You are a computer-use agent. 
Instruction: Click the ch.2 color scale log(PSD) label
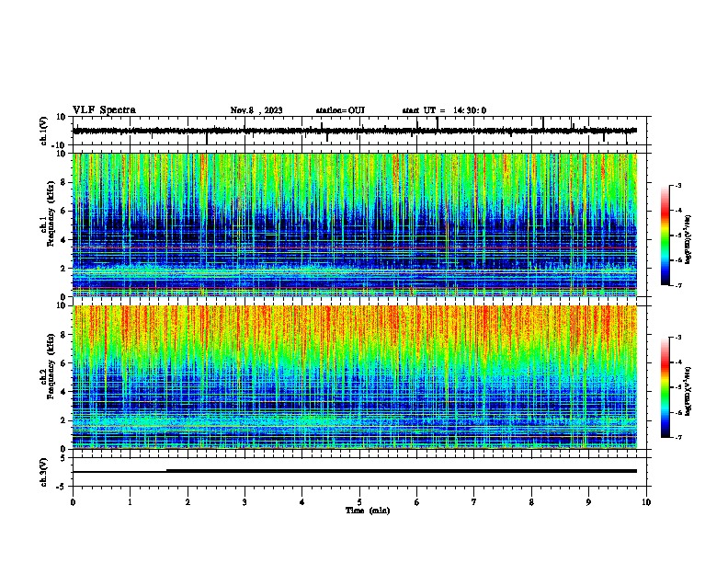pyautogui.click(x=688, y=392)
